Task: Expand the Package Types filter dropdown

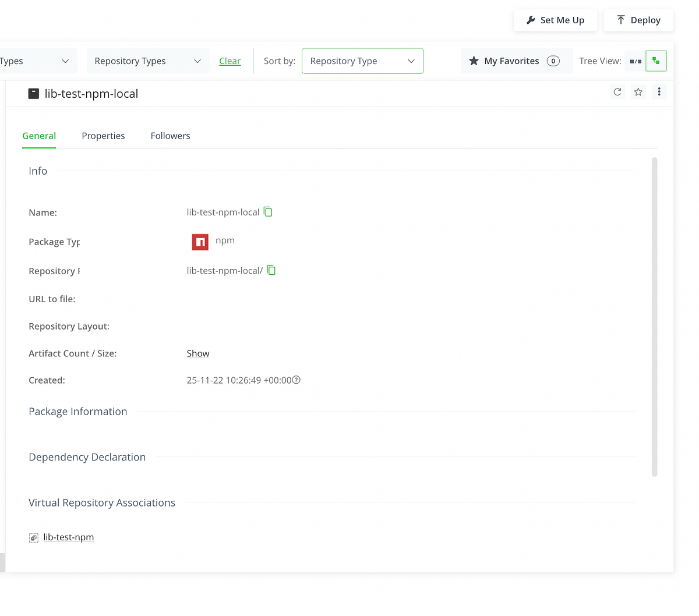Action: click(x=35, y=61)
